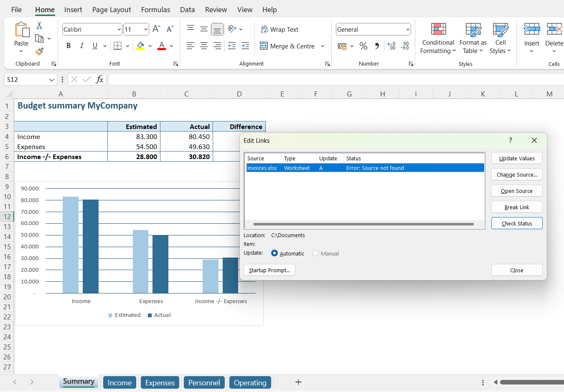The height and width of the screenshot is (392, 564).
Task: Click the Comma Style icon
Action: (x=376, y=46)
